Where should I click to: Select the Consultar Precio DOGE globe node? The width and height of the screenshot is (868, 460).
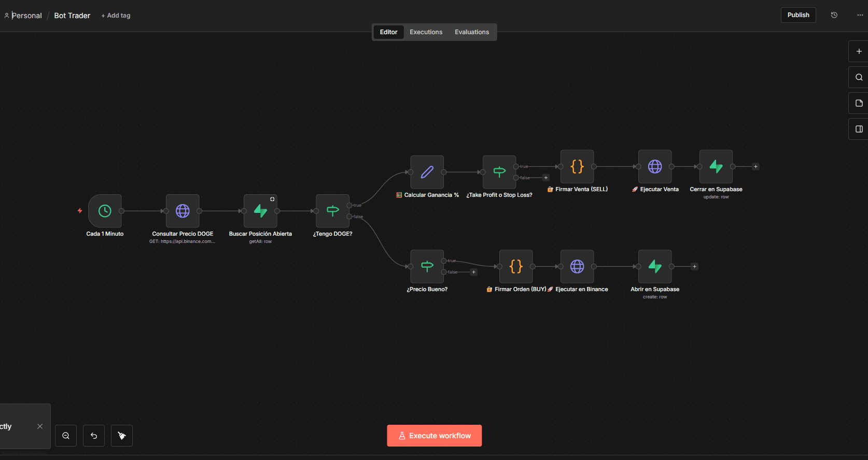(183, 211)
